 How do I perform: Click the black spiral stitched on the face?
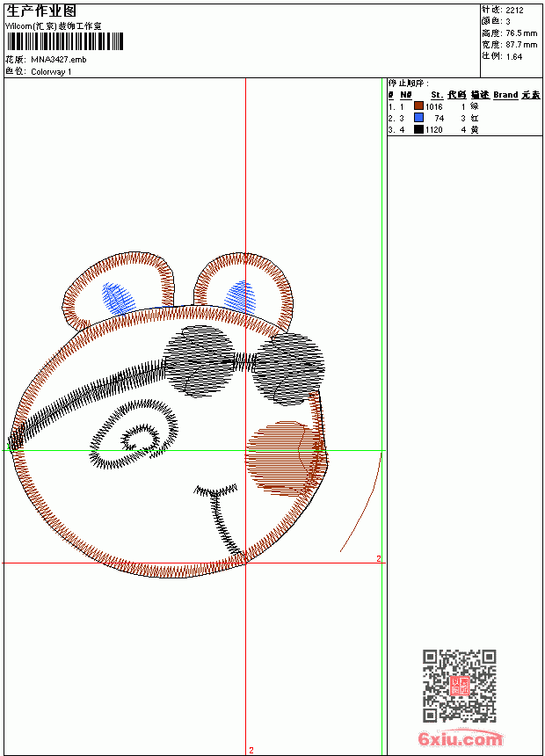point(134,434)
